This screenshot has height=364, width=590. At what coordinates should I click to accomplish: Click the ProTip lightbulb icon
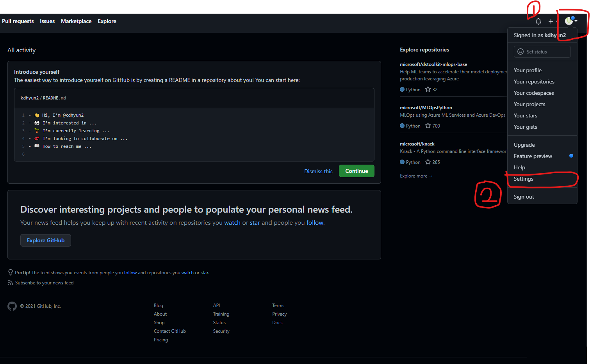pyautogui.click(x=10, y=272)
